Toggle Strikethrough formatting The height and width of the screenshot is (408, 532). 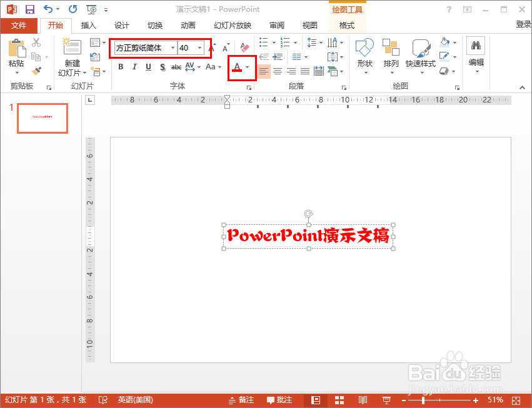(x=176, y=67)
